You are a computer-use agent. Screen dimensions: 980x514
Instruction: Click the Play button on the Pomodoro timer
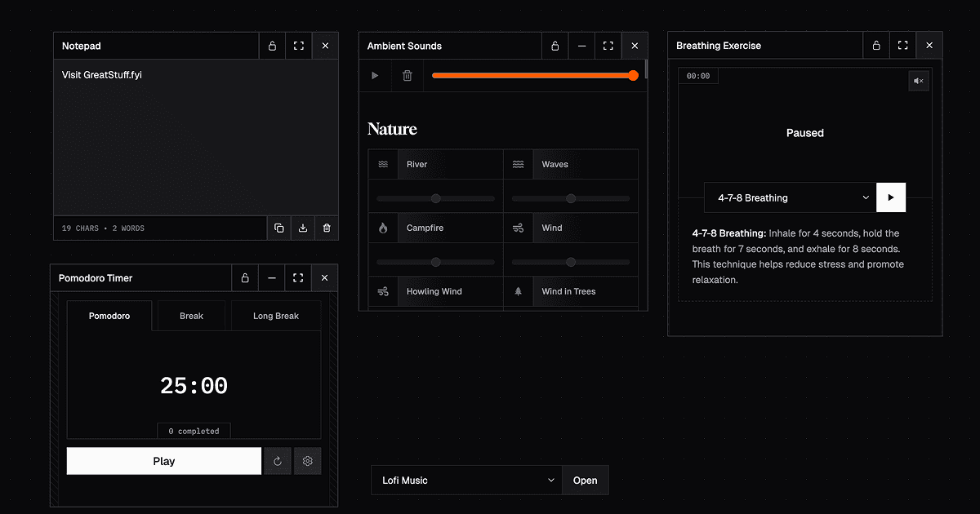tap(164, 461)
